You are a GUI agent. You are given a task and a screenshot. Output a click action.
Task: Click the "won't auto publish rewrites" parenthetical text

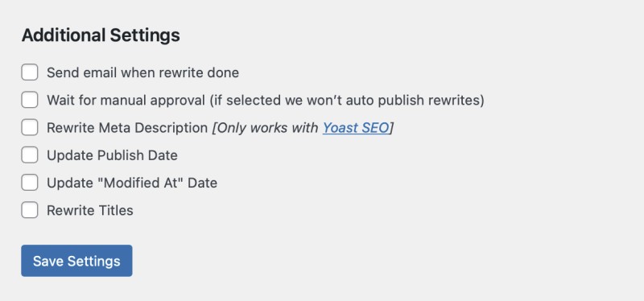point(347,100)
